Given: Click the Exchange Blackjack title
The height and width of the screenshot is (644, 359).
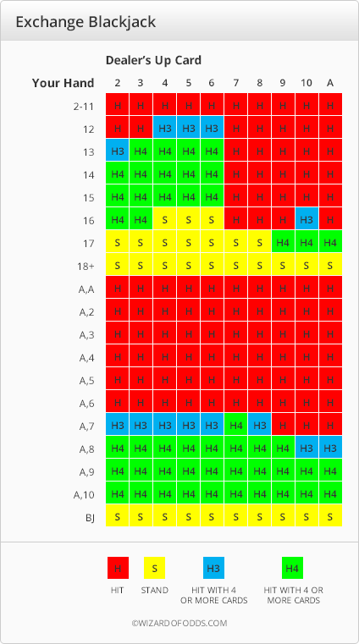Looking at the screenshot, I should point(86,22).
